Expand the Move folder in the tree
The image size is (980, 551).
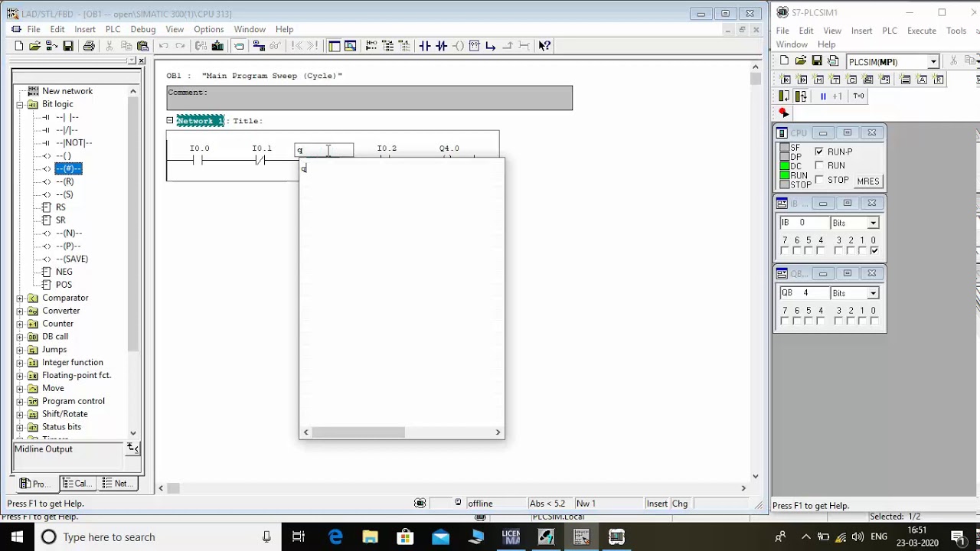[20, 388]
